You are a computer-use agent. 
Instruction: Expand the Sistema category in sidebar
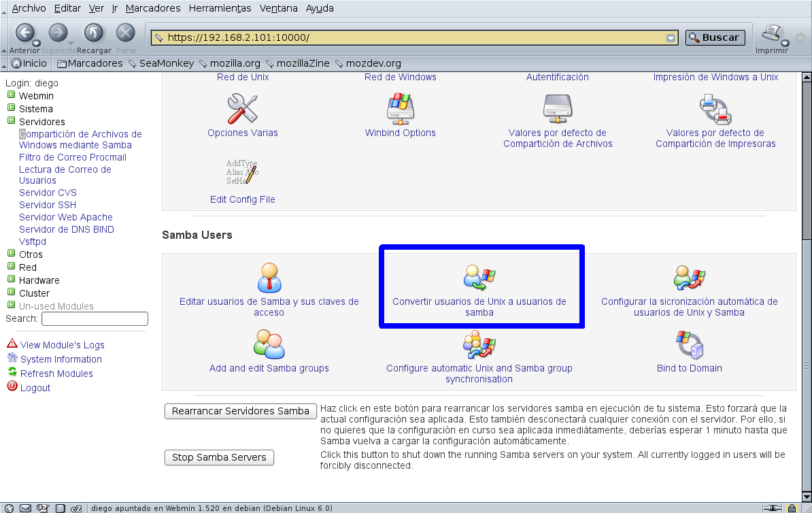pos(12,107)
